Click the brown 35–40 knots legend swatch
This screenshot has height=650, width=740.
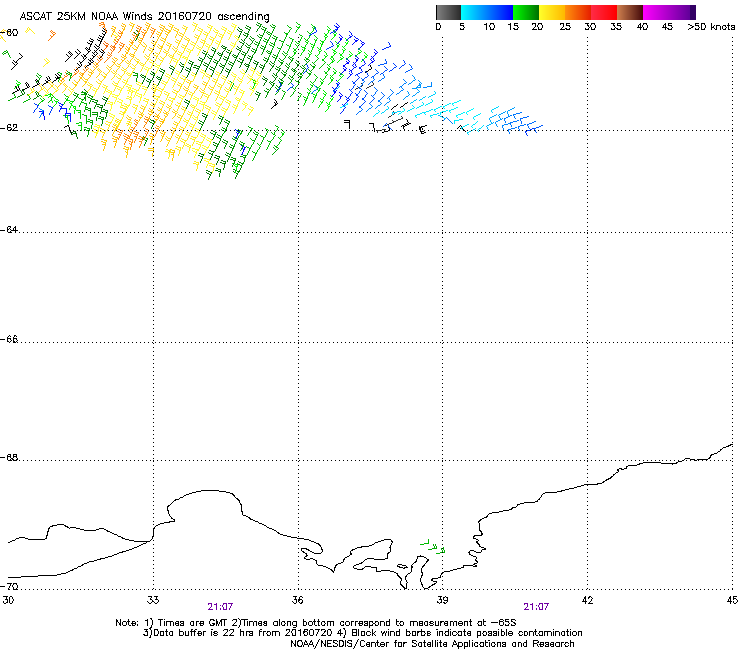coord(630,12)
